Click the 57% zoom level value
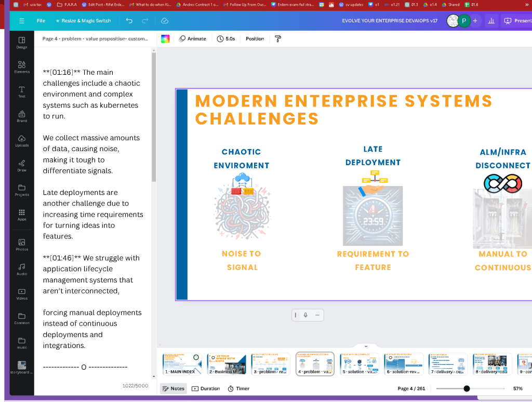532x402 pixels. (518, 388)
